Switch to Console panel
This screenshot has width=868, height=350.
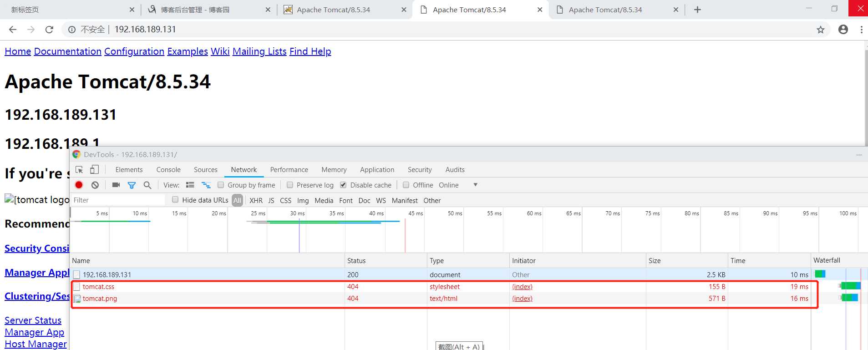click(168, 170)
